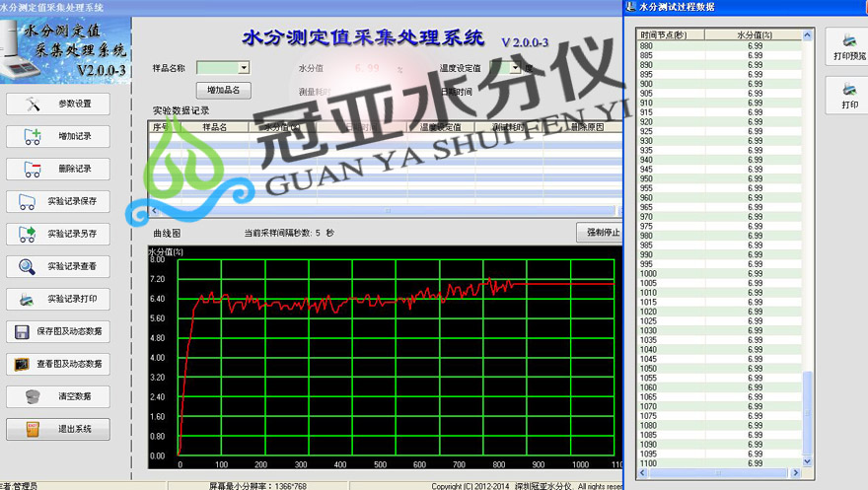
Task: Click the balance logo image at top left
Action: click(65, 50)
